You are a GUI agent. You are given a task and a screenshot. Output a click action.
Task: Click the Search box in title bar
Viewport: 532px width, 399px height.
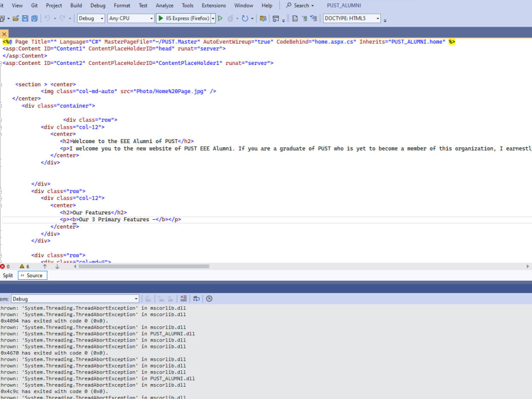(x=300, y=5)
